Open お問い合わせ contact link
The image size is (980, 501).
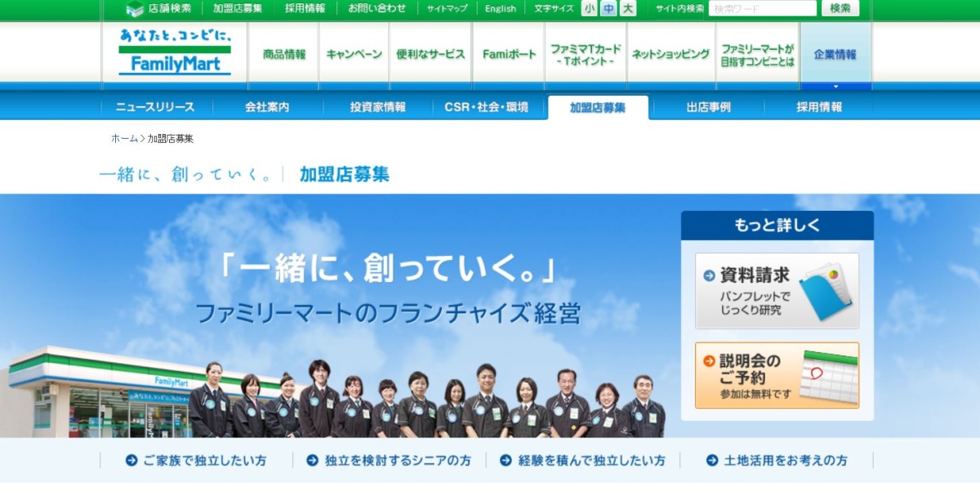376,9
